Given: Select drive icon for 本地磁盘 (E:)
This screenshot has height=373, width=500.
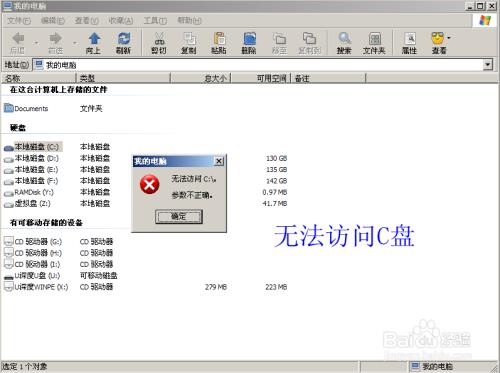Looking at the screenshot, I should click(9, 171).
